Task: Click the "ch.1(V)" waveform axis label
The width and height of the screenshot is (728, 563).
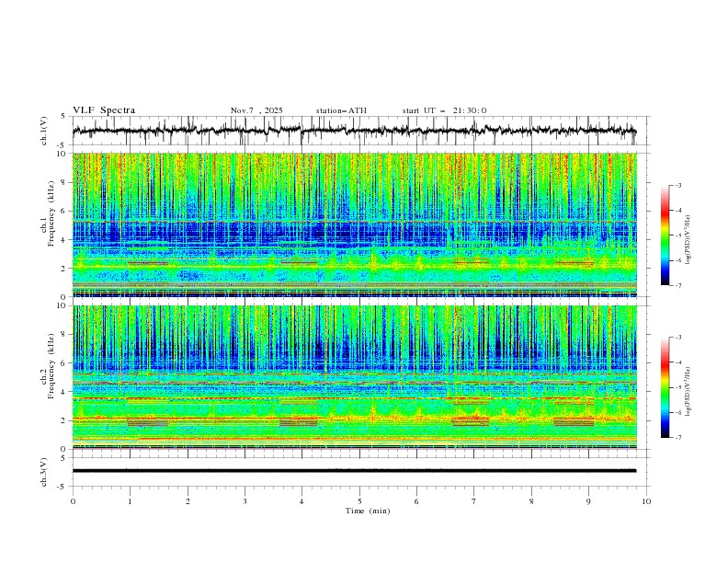Action: [x=44, y=131]
